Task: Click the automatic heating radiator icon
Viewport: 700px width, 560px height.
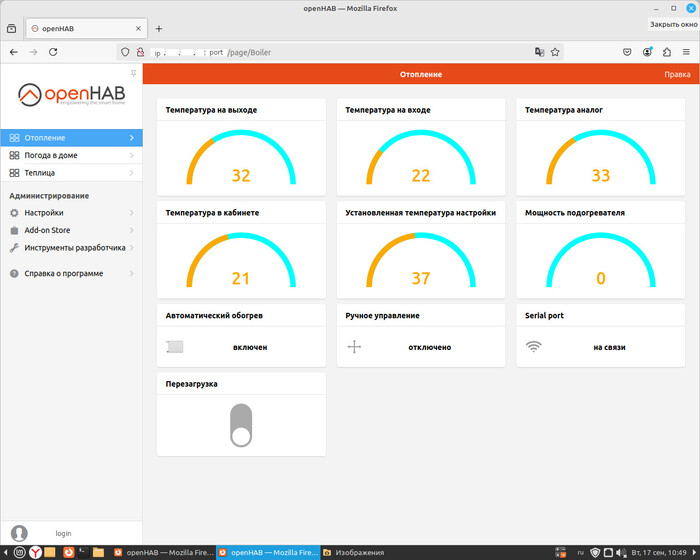Action: coord(175,347)
